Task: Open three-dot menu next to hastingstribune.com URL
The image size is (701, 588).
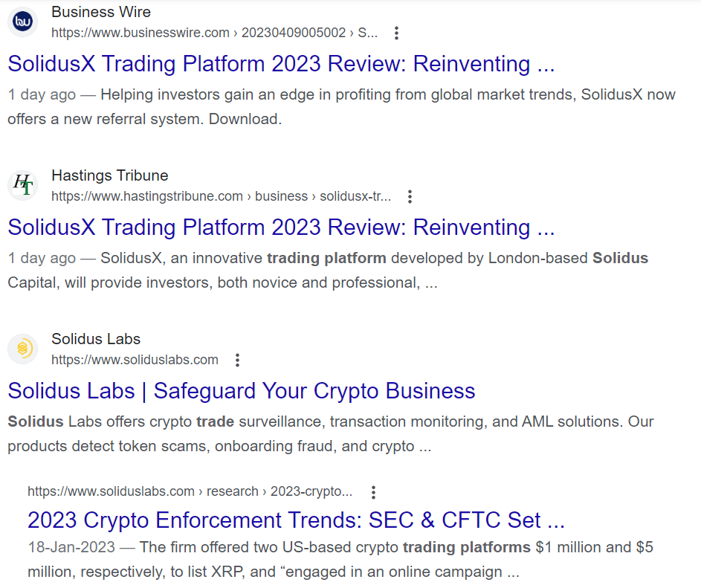Action: [410, 197]
